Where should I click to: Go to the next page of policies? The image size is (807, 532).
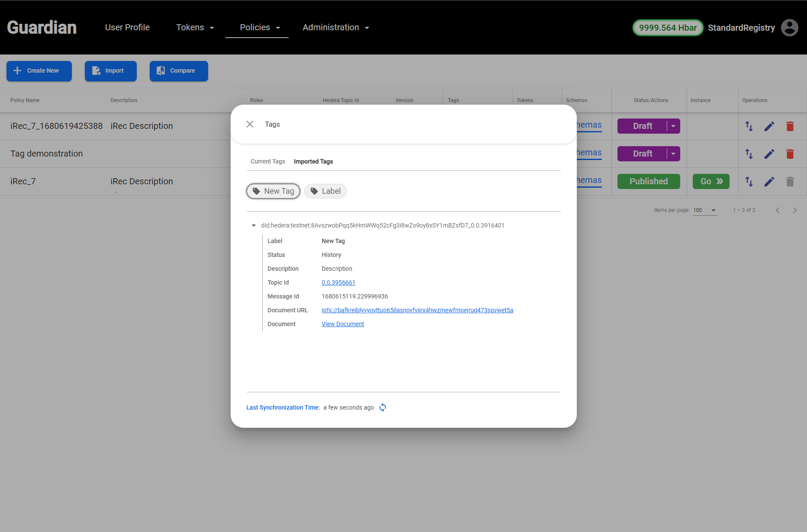pyautogui.click(x=795, y=210)
